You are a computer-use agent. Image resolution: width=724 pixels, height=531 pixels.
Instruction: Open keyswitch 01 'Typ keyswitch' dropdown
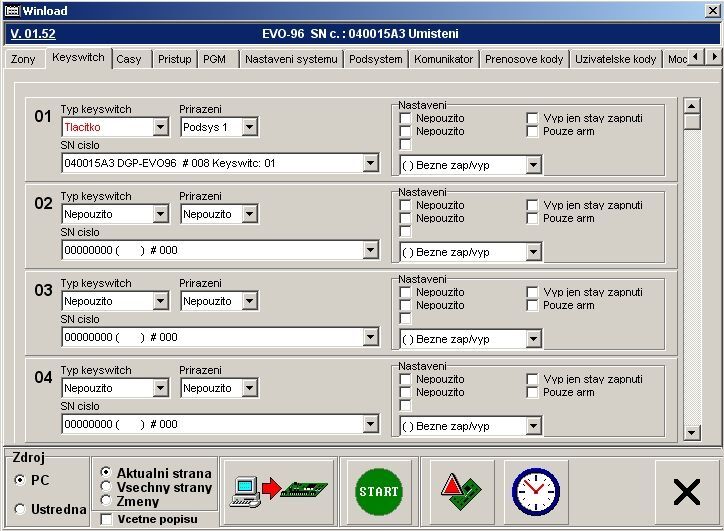tap(161, 127)
